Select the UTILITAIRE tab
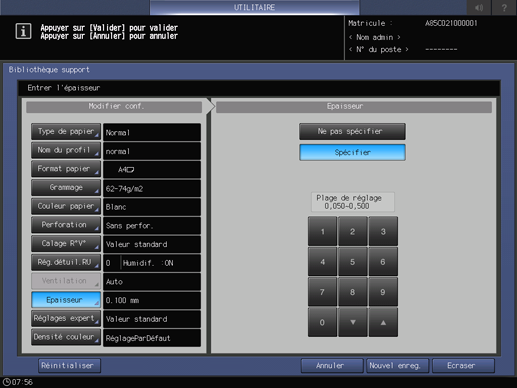 tap(254, 7)
